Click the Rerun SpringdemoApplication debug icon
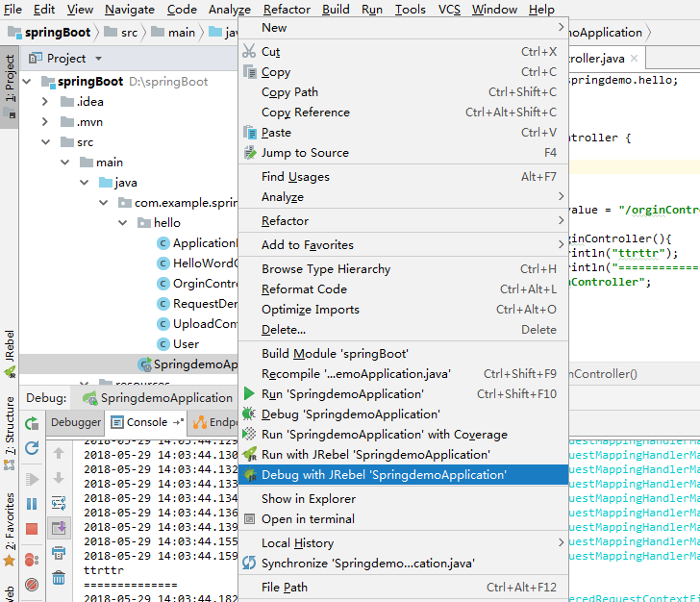The width and height of the screenshot is (700, 602). tap(32, 423)
